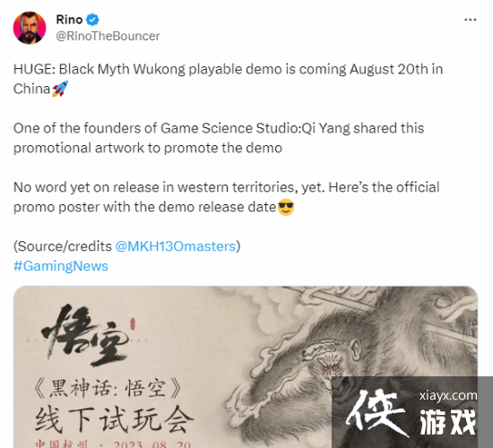Viewport: 493px width, 448px height.
Task: Follow the #GamingNews hashtag
Action: click(x=61, y=266)
